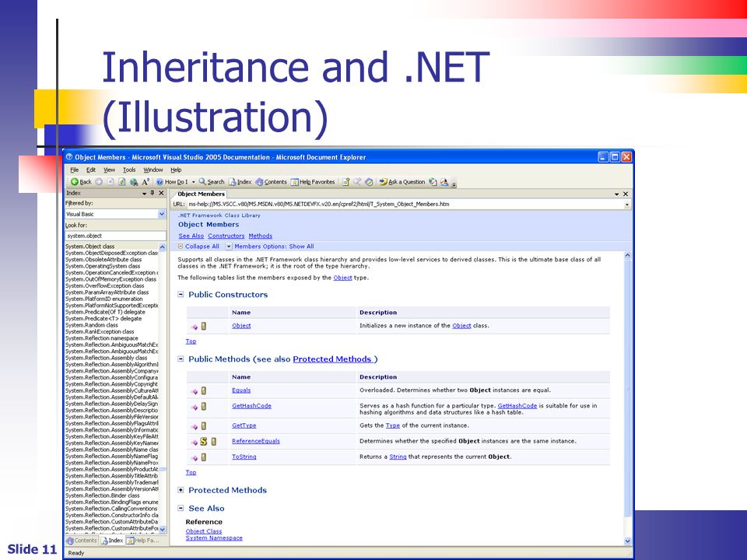Viewport: 747px width, 560px height.
Task: Click the content pane scroll down arrow
Action: click(x=627, y=541)
